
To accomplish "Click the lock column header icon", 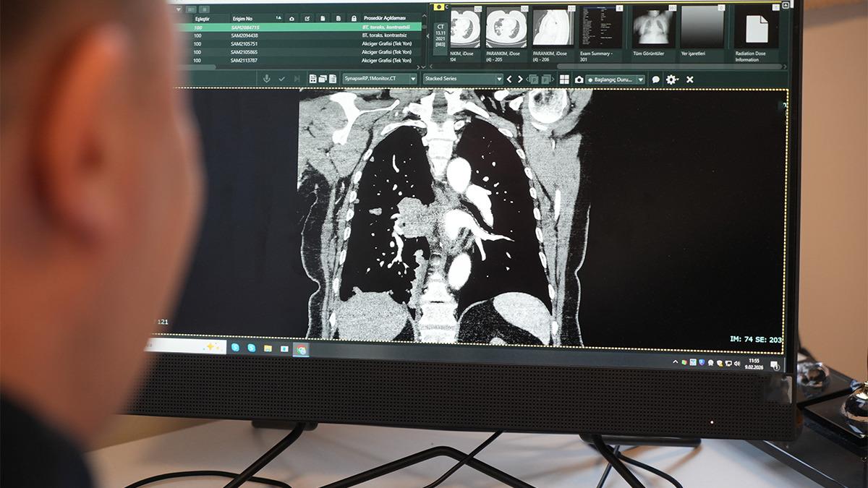I will tap(354, 18).
